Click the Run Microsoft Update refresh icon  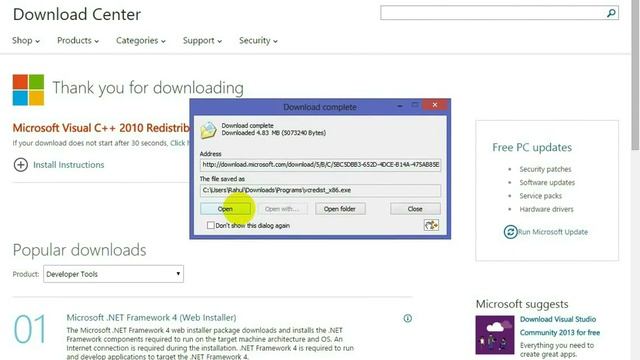[510, 232]
